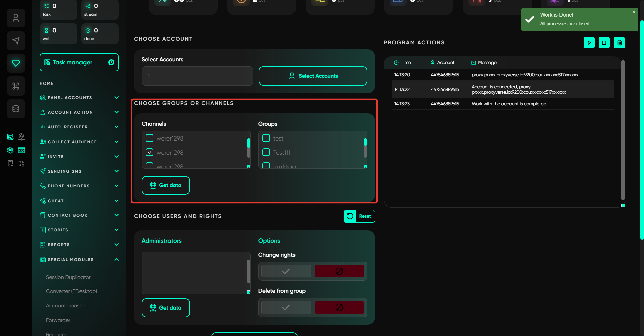The width and height of the screenshot is (644, 336).
Task: Select the diamond icon in left sidebar
Action: [16, 63]
